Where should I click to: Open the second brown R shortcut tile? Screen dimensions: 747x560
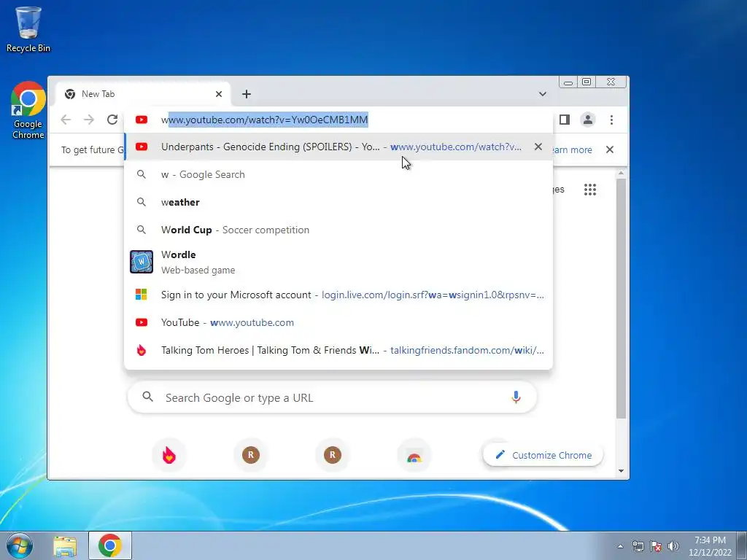(333, 455)
